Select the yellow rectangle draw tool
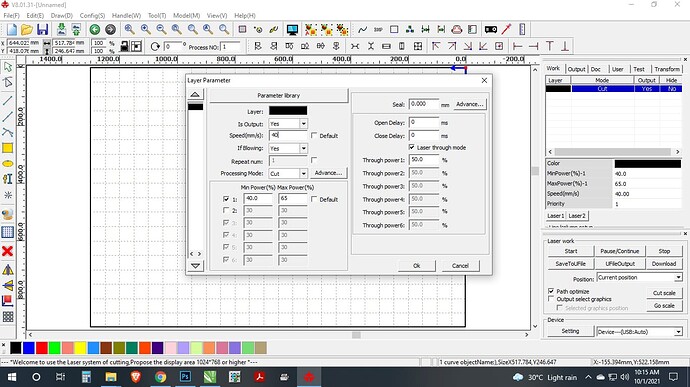The image size is (690, 387). pyautogui.click(x=7, y=148)
